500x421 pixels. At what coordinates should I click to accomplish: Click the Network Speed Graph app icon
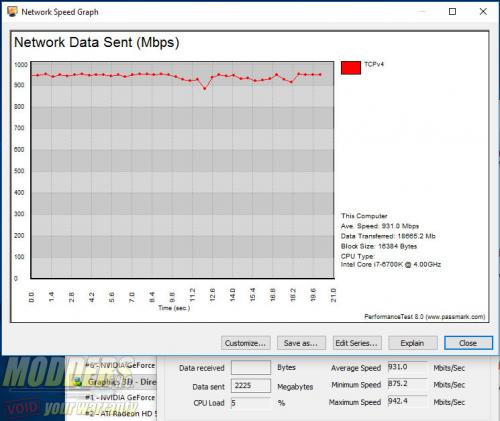pyautogui.click(x=12, y=12)
